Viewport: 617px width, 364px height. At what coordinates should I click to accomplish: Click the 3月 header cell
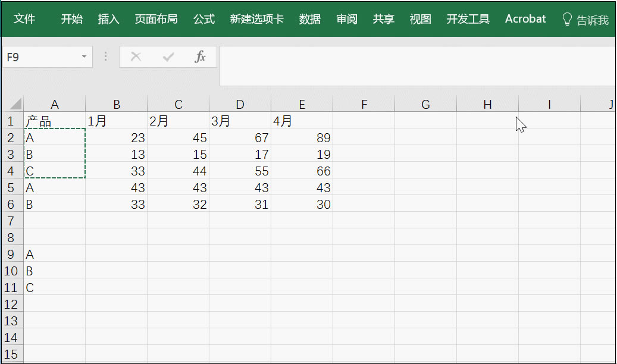(240, 120)
